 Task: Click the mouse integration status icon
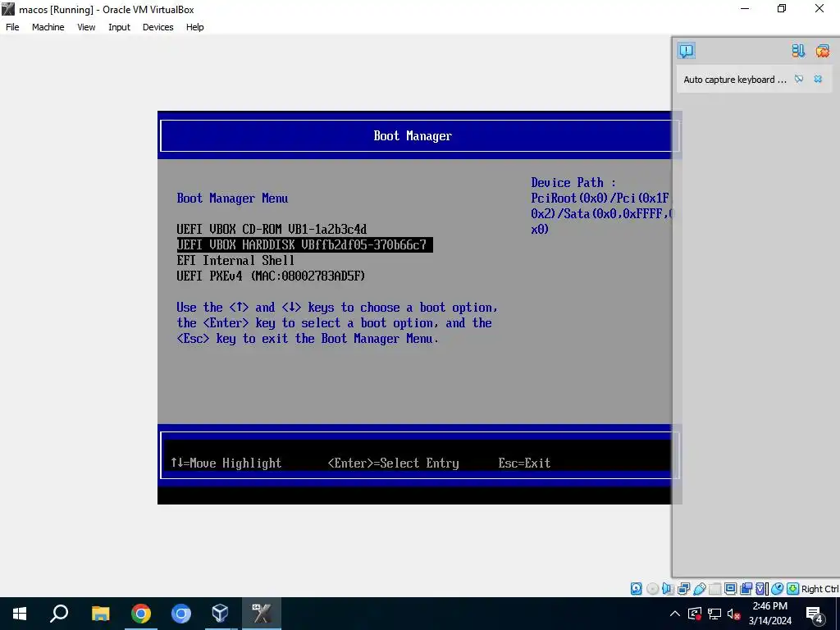click(x=778, y=589)
